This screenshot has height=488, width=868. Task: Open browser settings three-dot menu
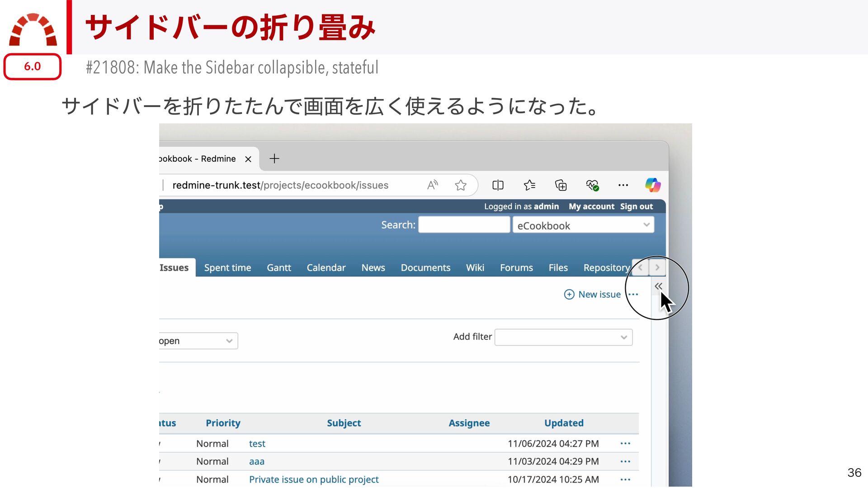click(623, 185)
